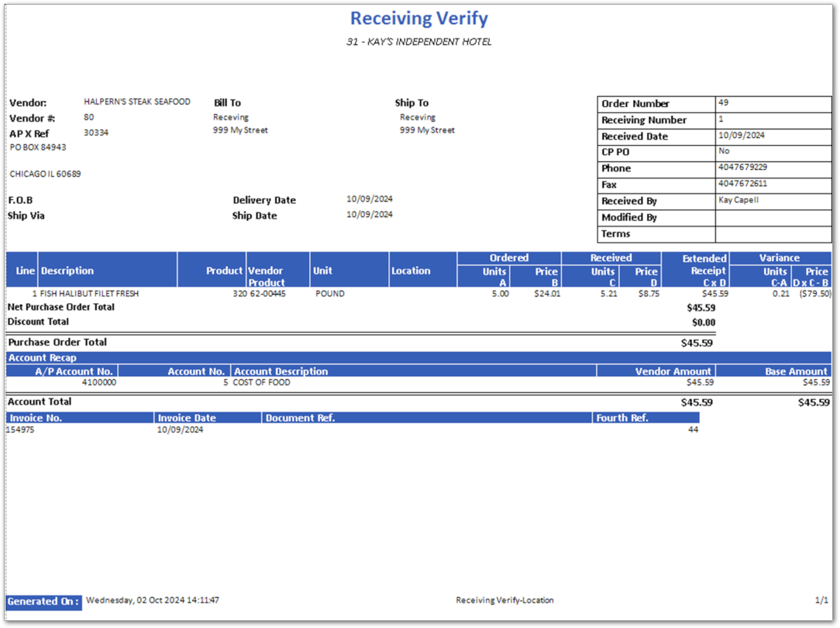Click the COST OF FOOD account description

(x=261, y=382)
